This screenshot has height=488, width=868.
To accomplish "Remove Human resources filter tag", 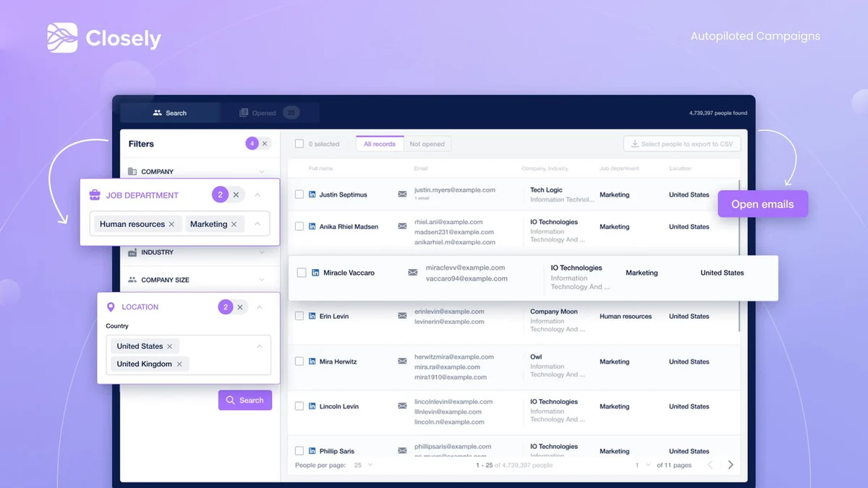I will point(171,224).
